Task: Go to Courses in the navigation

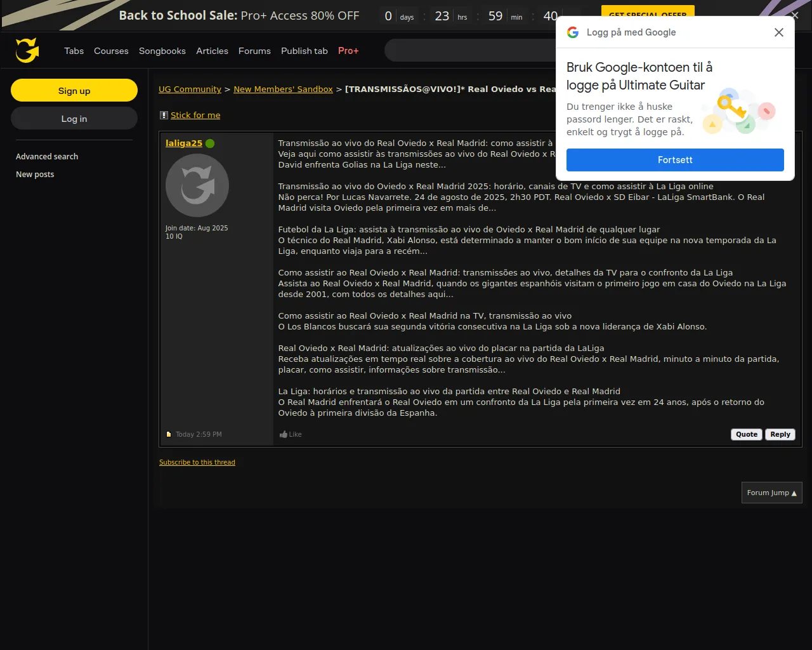Action: [x=111, y=51]
